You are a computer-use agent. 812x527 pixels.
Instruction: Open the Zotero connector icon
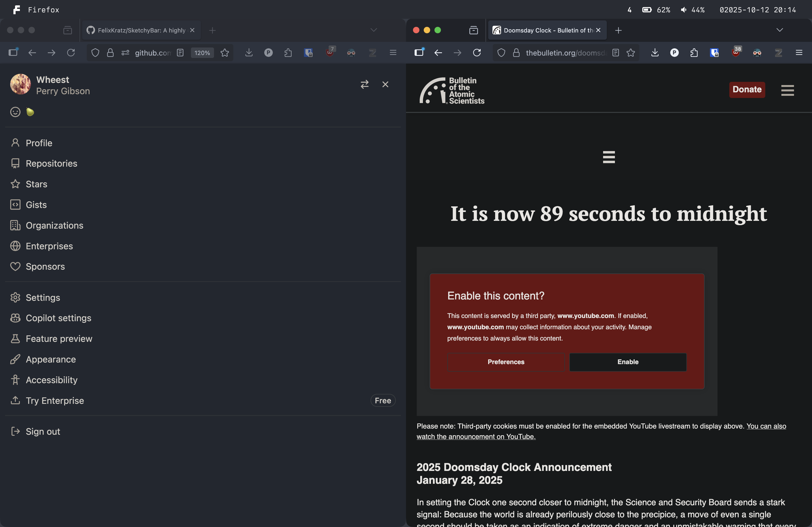372,53
